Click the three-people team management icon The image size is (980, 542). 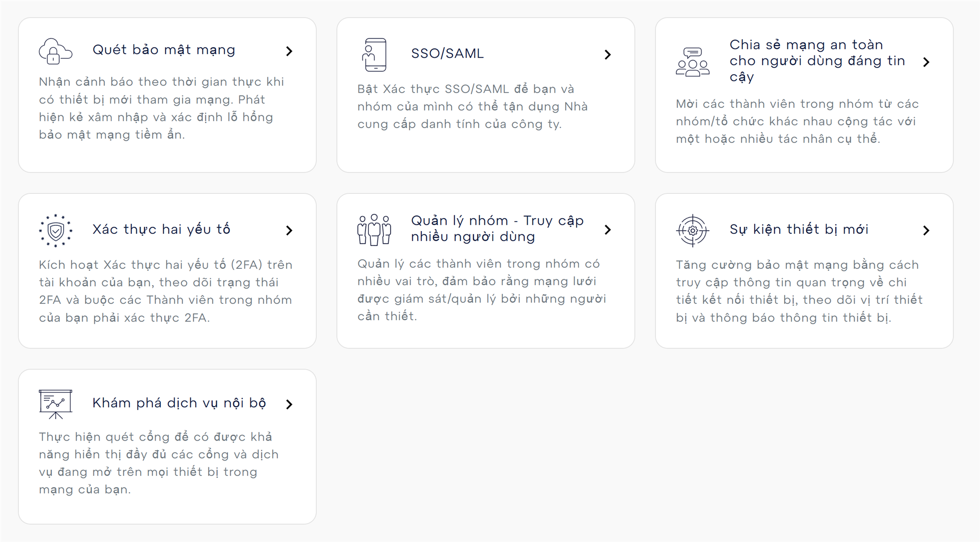(x=374, y=230)
